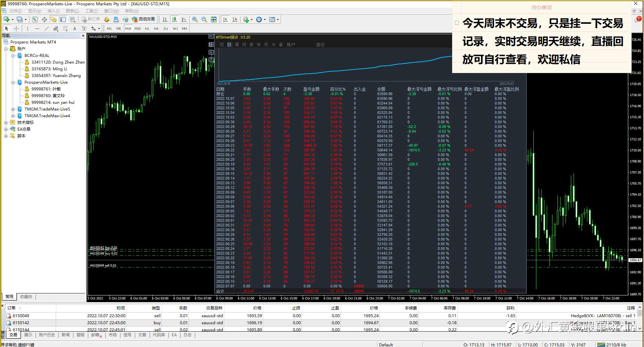Select the text label tool
Screen dimensions: 644x347
(84, 28)
